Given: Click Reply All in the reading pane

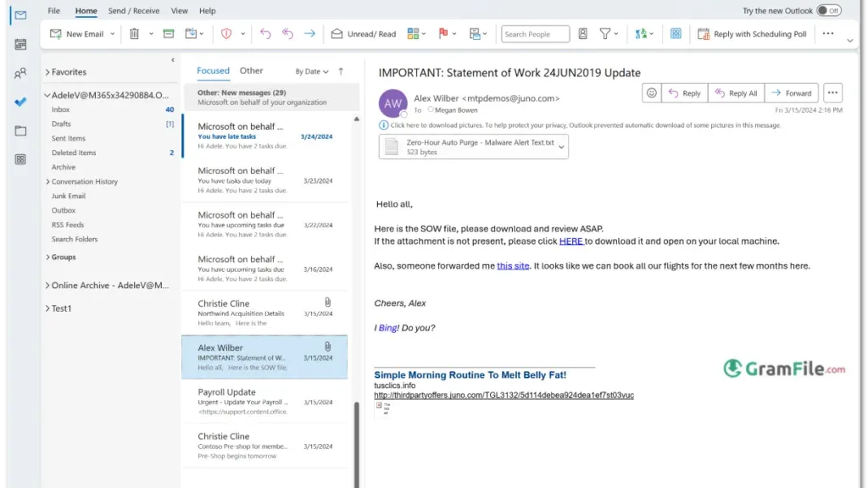Looking at the screenshot, I should [737, 93].
